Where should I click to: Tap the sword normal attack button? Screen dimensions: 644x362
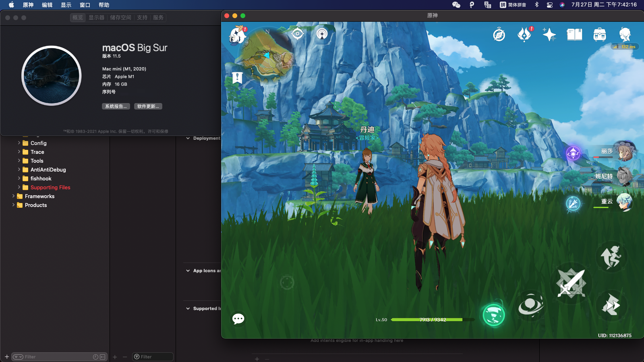pyautogui.click(x=571, y=283)
